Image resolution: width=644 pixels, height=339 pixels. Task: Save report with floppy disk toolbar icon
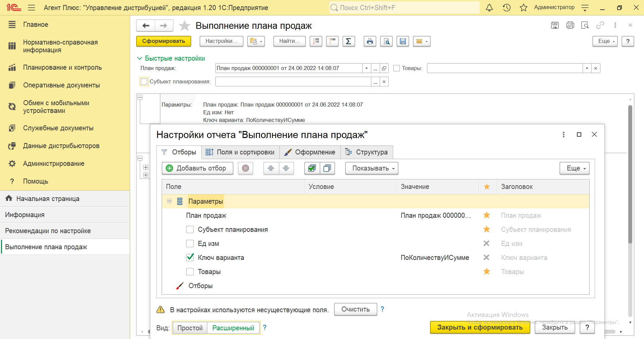click(403, 41)
